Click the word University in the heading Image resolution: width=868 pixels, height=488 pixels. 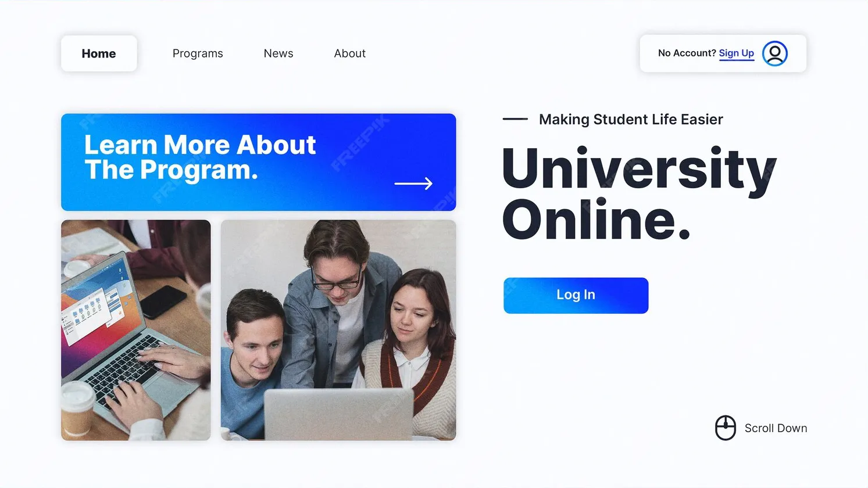pos(640,169)
